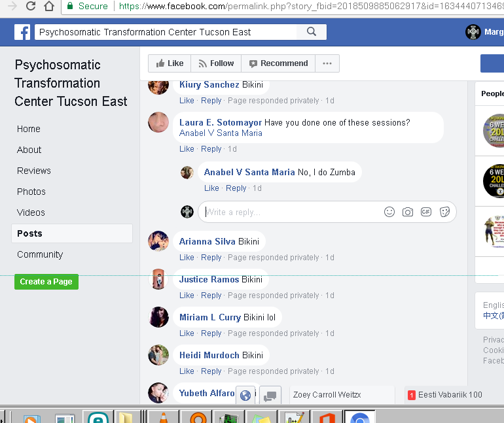Reload the page with browser refresh icon
Image resolution: width=504 pixels, height=423 pixels.
click(31, 6)
